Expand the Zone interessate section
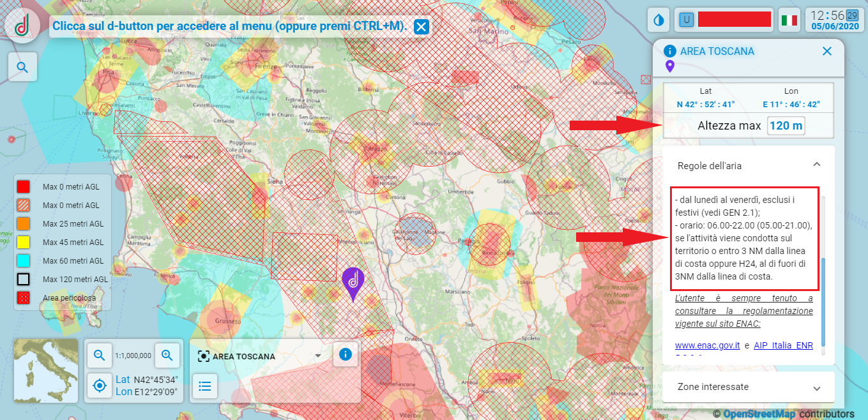 point(816,388)
